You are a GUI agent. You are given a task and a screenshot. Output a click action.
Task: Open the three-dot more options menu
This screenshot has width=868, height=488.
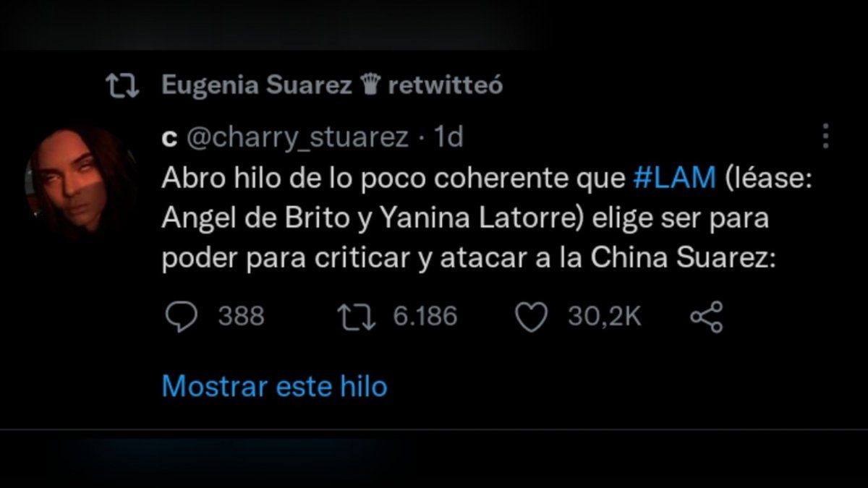click(825, 136)
